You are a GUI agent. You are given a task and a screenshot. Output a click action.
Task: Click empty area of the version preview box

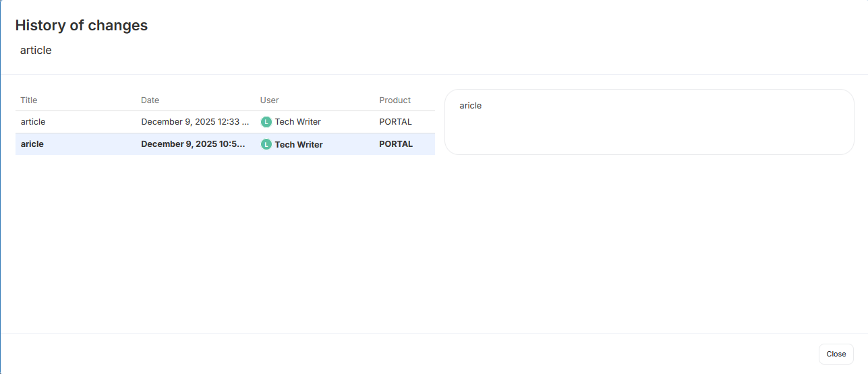pyautogui.click(x=647, y=131)
